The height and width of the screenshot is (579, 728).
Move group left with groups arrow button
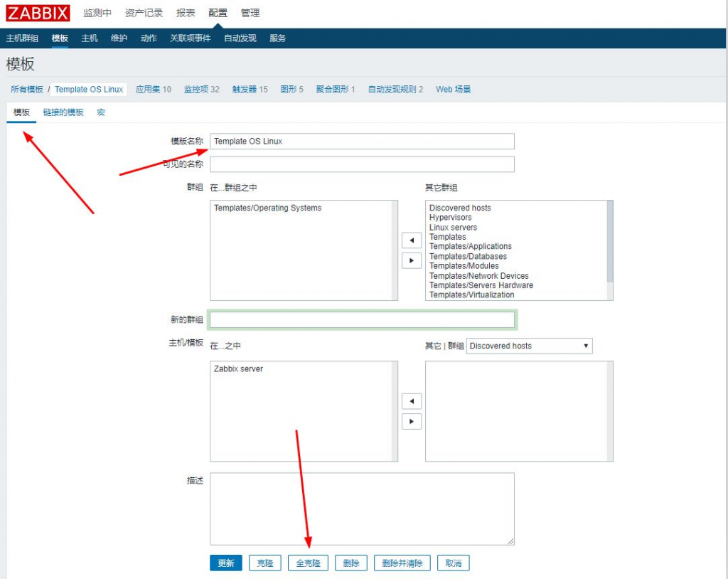click(412, 240)
